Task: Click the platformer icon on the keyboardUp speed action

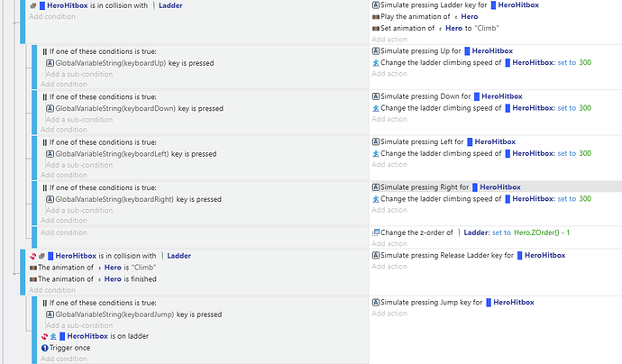Action: (x=375, y=63)
